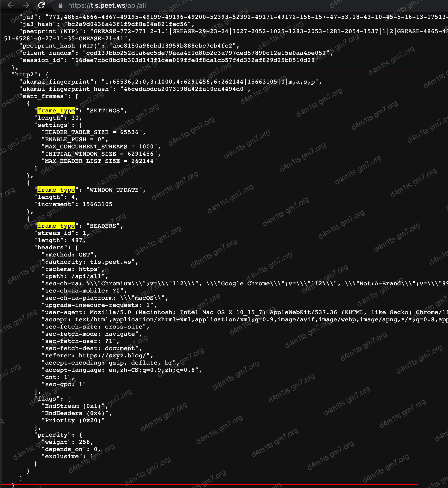Image resolution: width=448 pixels, height=488 pixels.
Task: Click the "client_random" key
Action: tap(49, 53)
